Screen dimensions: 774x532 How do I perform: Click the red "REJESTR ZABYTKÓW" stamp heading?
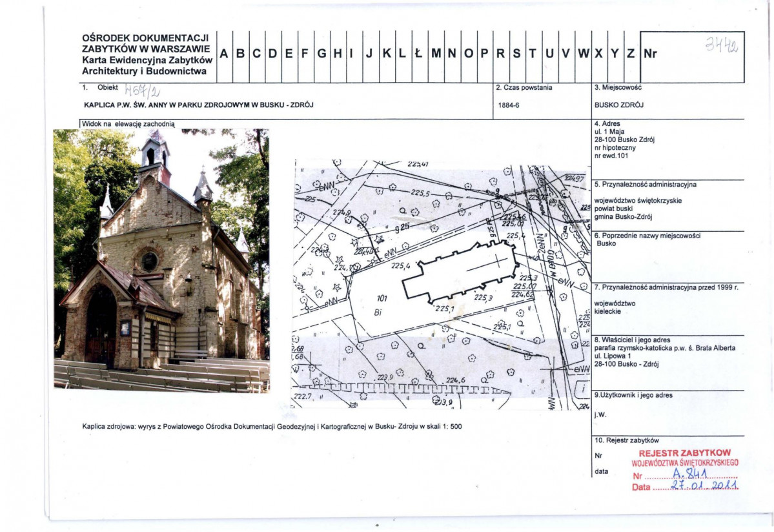tap(684, 453)
